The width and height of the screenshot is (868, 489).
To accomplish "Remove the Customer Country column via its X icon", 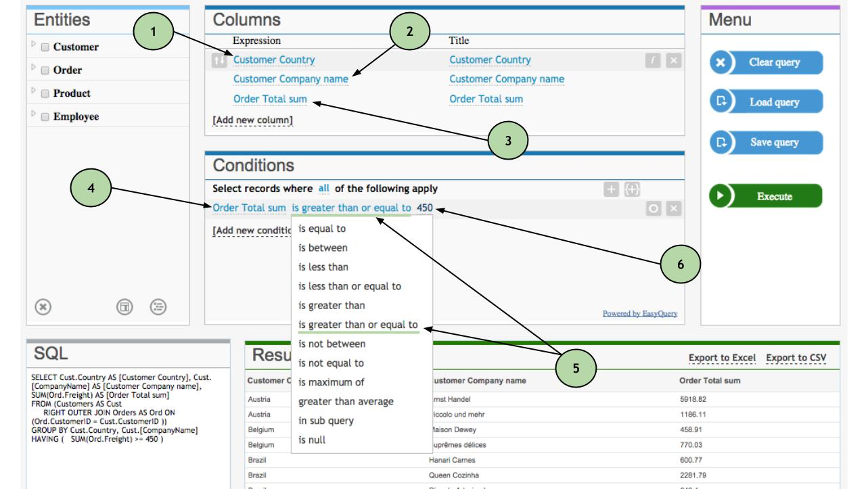I will pyautogui.click(x=673, y=60).
